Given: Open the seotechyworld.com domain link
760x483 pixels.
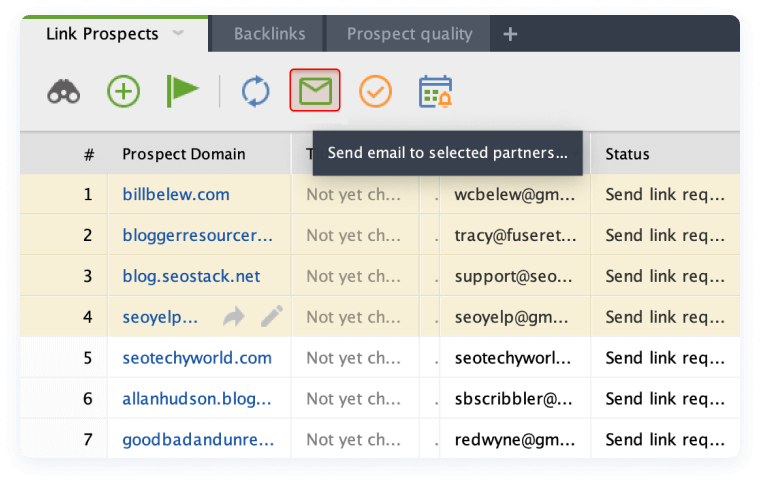Looking at the screenshot, I should coord(197,358).
